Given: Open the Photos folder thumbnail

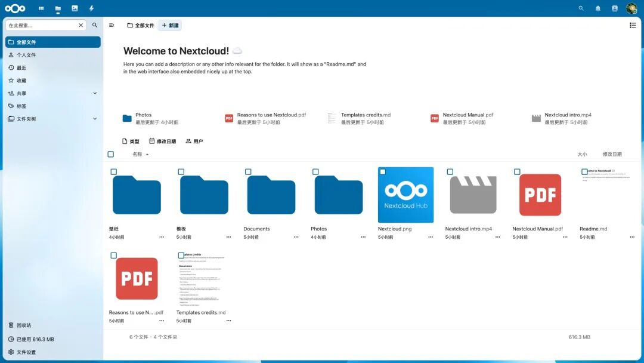Looking at the screenshot, I should point(338,194).
